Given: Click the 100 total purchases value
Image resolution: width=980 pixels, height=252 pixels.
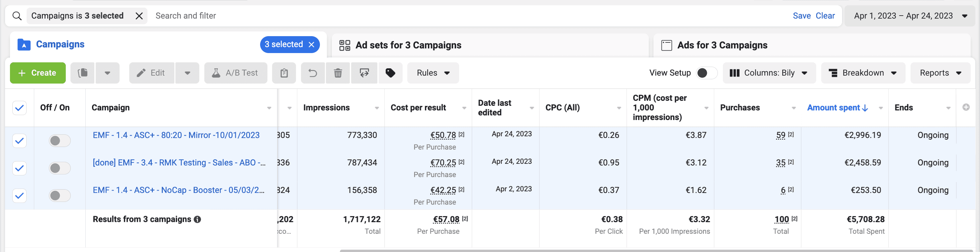Looking at the screenshot, I should point(781,220).
